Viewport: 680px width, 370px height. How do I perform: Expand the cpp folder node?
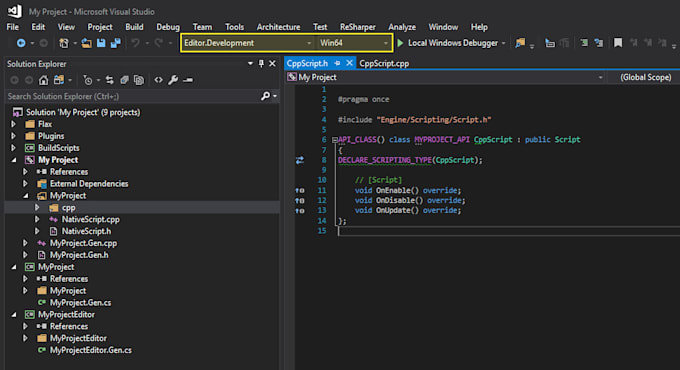[37, 208]
